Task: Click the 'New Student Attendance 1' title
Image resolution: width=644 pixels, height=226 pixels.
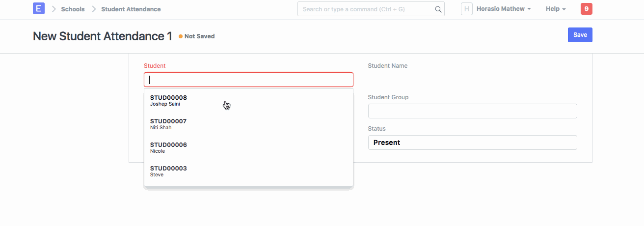Action: [103, 36]
